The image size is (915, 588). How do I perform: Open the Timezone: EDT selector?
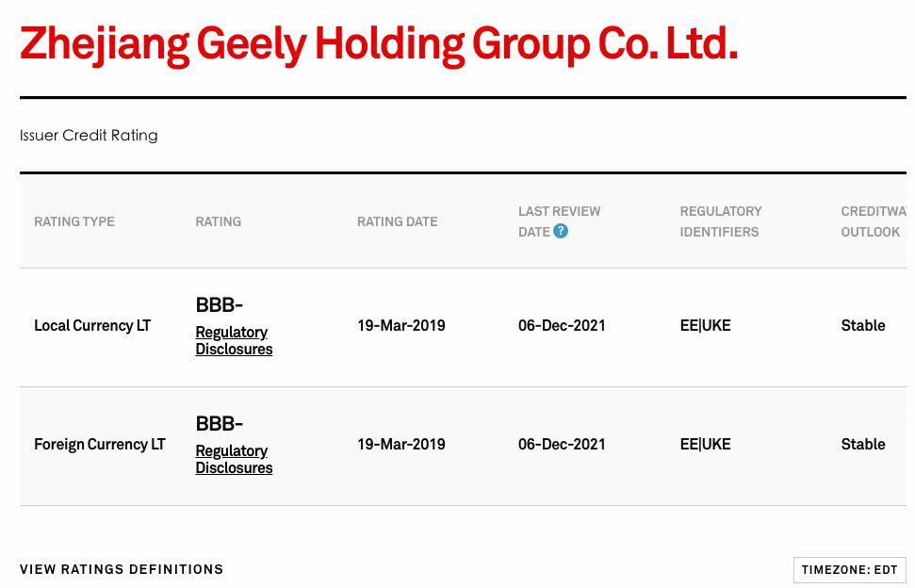point(849,570)
